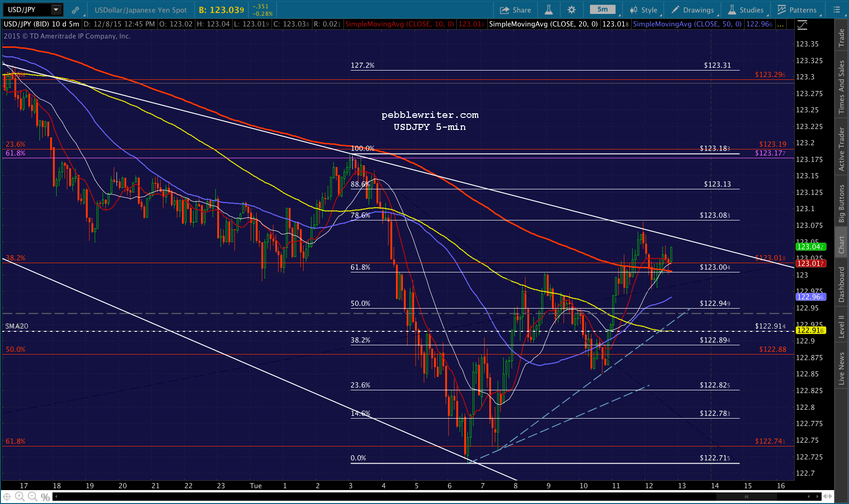849x504 pixels.
Task: Click the USD/JPY (BID) 10 d 5m header label
Action: click(x=41, y=24)
